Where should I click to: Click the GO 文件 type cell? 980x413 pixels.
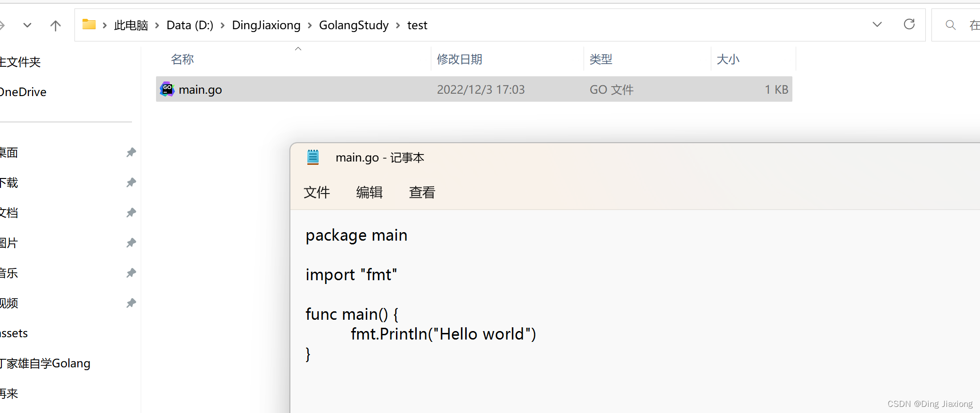(611, 89)
